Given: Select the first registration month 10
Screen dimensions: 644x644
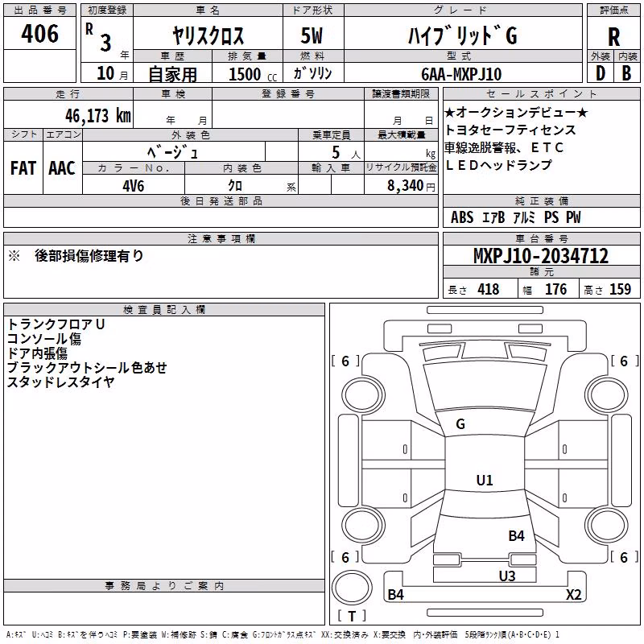Looking at the screenshot, I should [105, 73].
